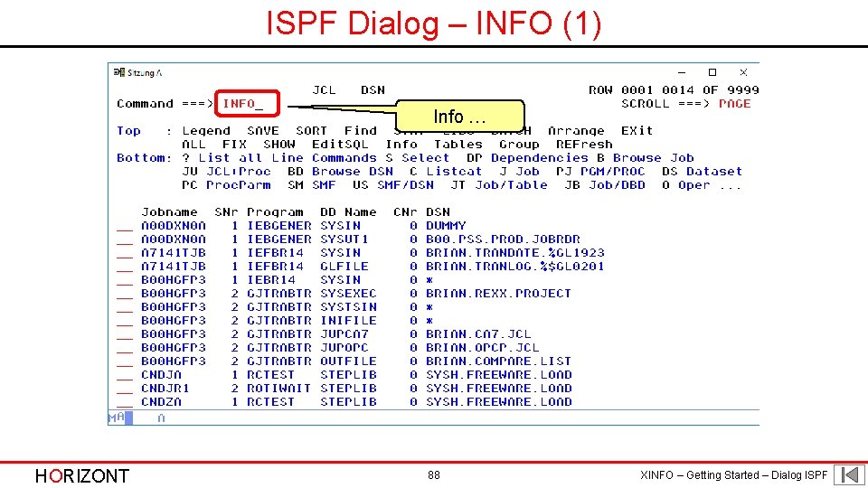Viewport: 868px width, 488px height.
Task: Click DSN BRIAN.COMPARE.LIST
Action: (498, 361)
